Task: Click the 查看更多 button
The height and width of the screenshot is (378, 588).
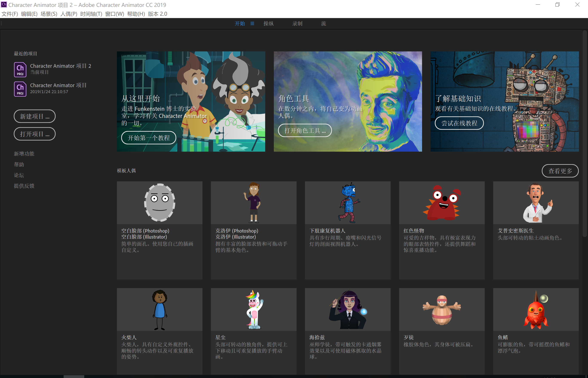Action: pos(560,171)
